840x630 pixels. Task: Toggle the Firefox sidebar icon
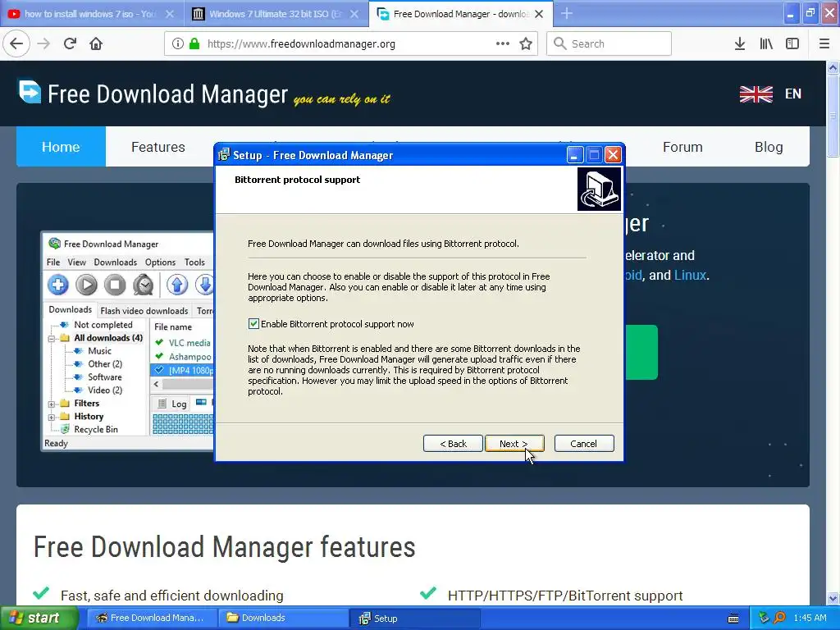792,43
